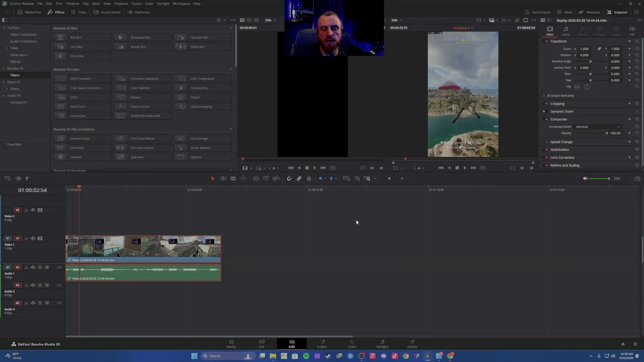Click the Zoom X/Y link chain icon

pos(599,49)
